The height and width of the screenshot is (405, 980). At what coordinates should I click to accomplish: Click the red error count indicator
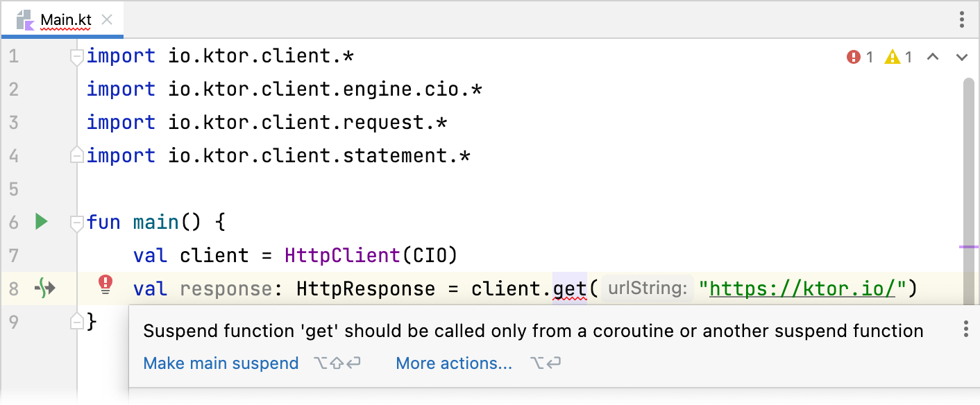coord(859,57)
